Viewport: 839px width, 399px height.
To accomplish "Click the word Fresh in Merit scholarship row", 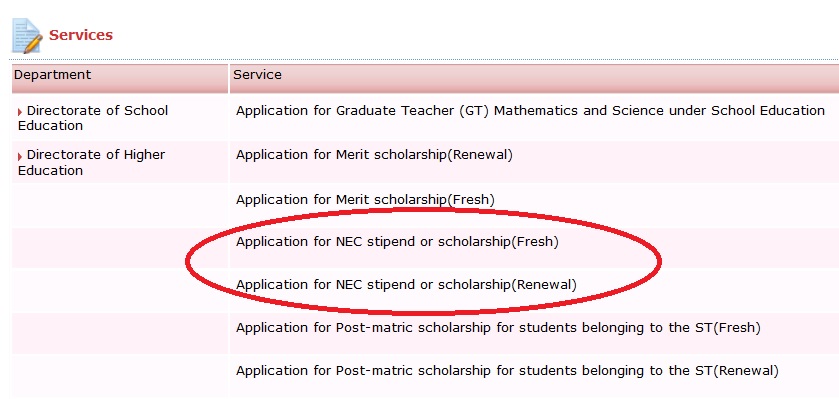I will [471, 200].
